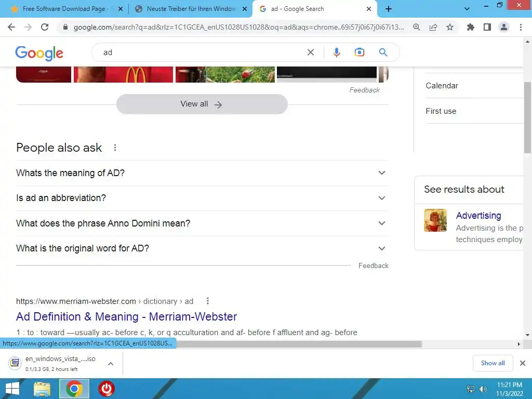The image size is (532, 399).
Task: Expand 'What is the original word for AD?'
Action: point(202,248)
